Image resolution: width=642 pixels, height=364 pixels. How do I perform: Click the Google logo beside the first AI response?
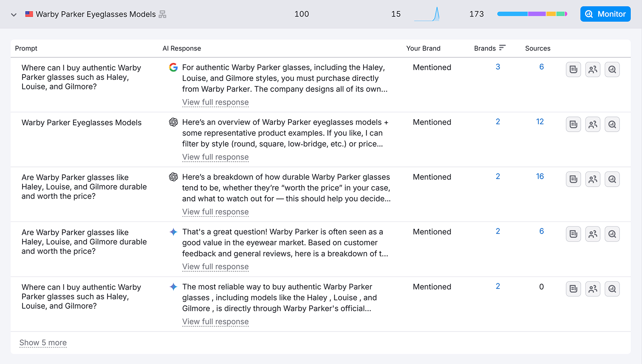173,67
